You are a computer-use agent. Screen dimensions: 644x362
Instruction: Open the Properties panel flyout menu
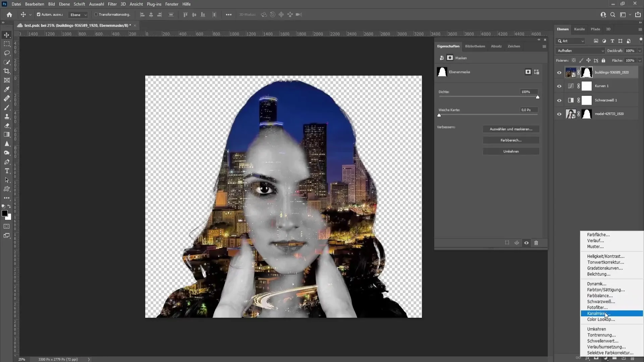click(x=544, y=46)
